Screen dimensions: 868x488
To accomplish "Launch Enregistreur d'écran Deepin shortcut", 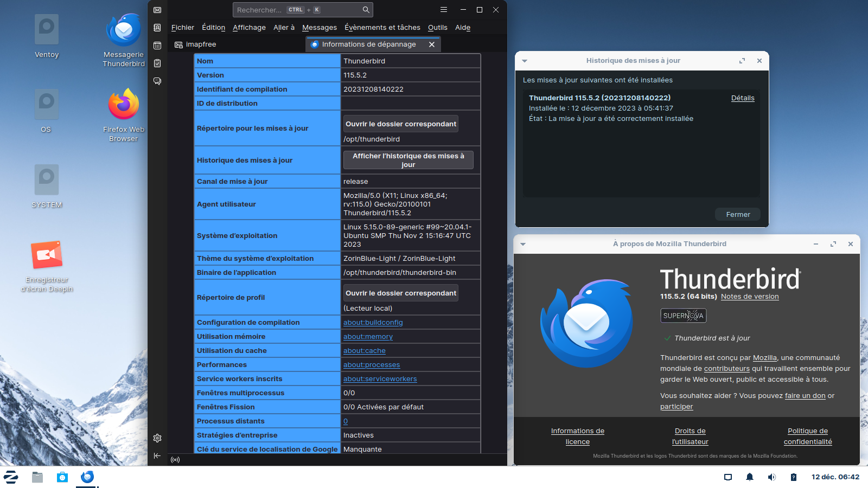I will [x=47, y=266].
